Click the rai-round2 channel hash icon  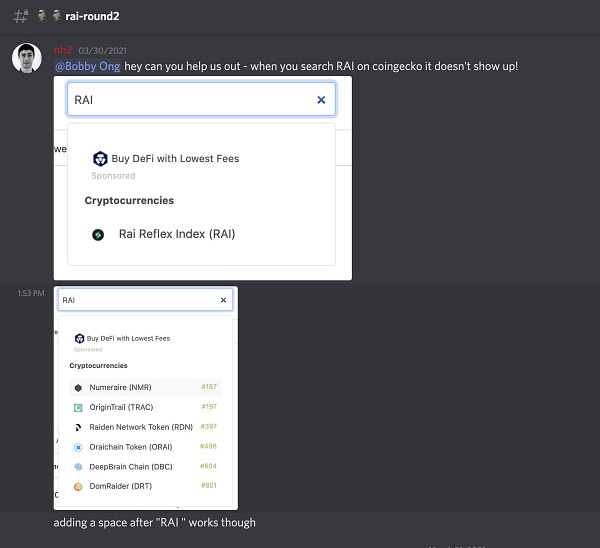[x=21, y=16]
